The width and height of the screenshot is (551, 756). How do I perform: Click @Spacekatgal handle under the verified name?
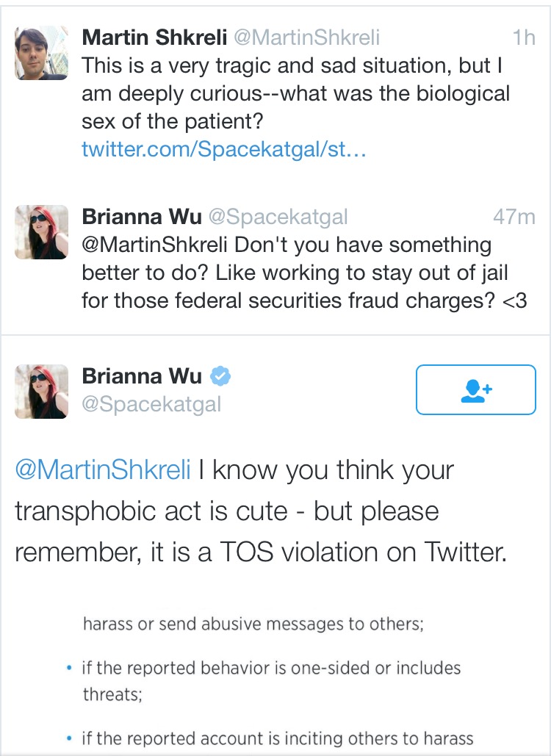[x=151, y=404]
